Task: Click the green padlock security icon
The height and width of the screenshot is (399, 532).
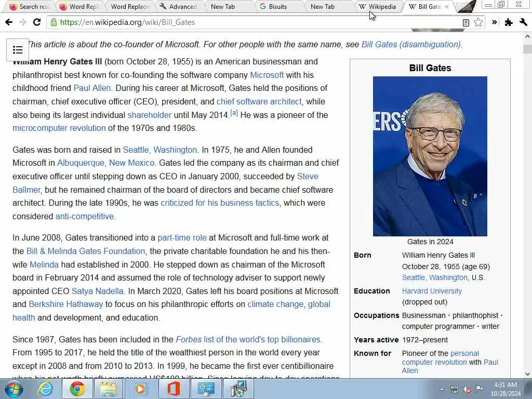Action: (54, 22)
